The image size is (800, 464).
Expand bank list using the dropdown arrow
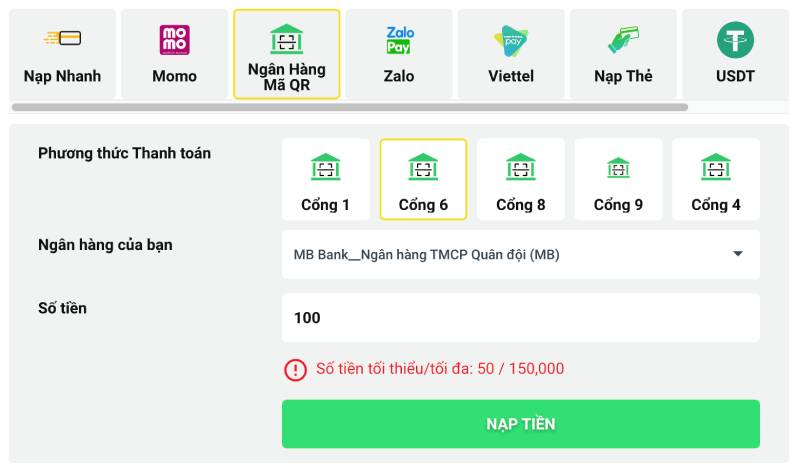[738, 254]
